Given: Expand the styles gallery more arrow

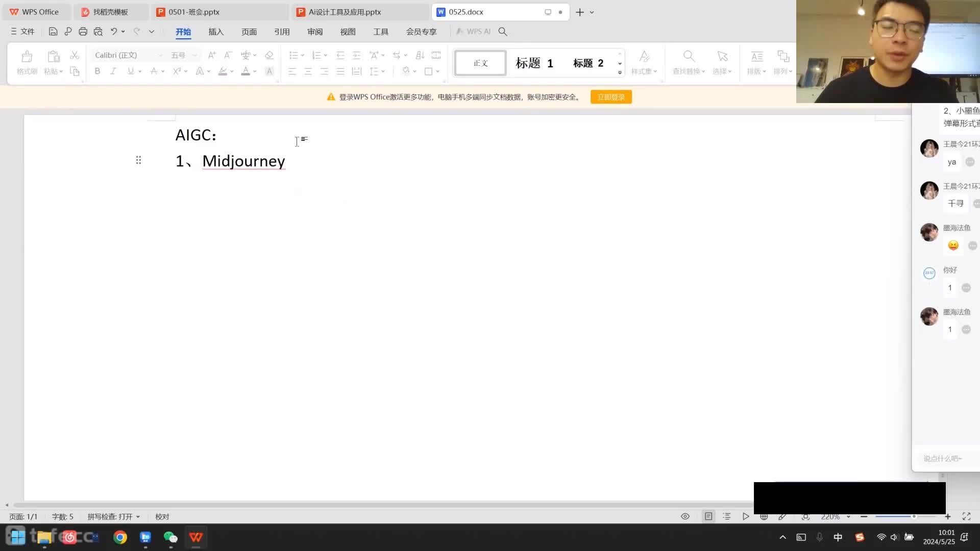Looking at the screenshot, I should 620,72.
